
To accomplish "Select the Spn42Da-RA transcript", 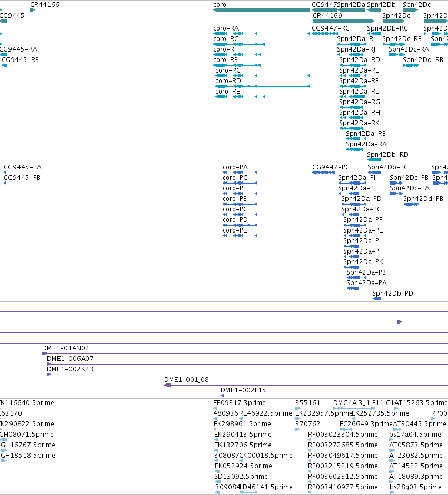I will point(354,149).
